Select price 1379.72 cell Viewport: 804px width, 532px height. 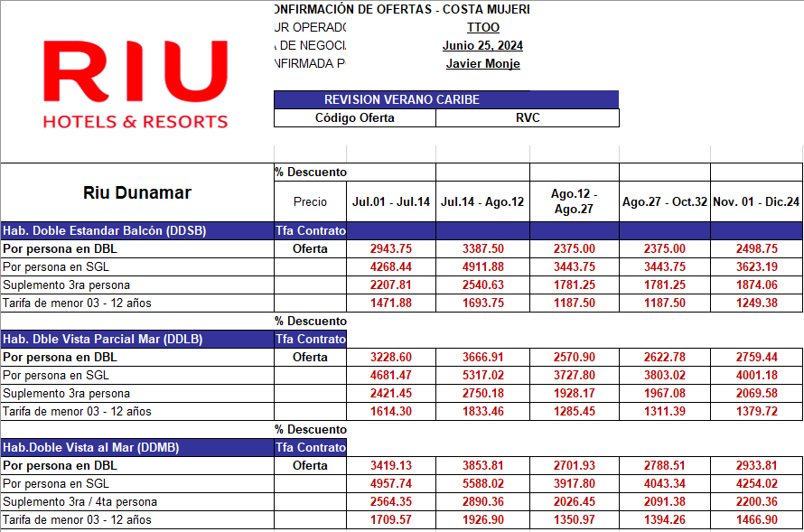pyautogui.click(x=756, y=412)
